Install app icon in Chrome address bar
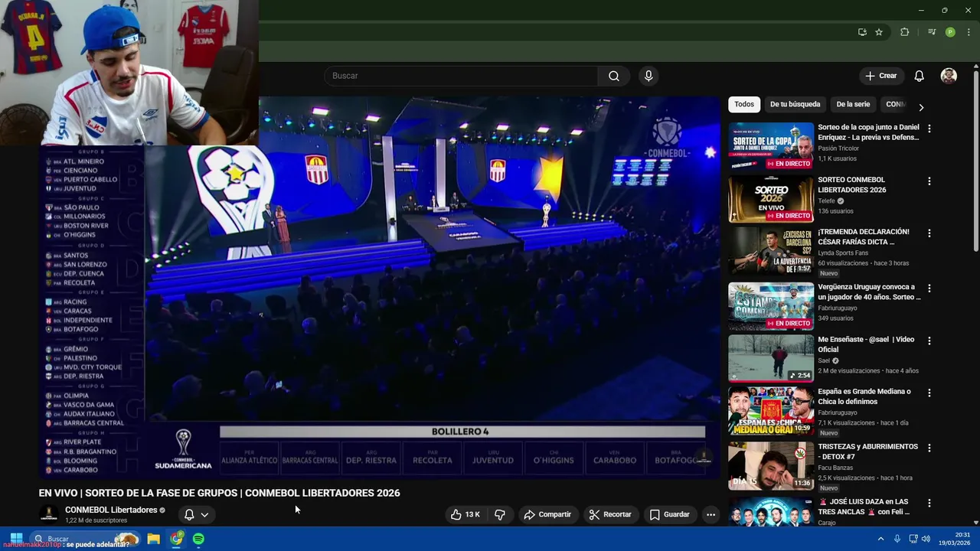980x551 pixels. point(862,32)
